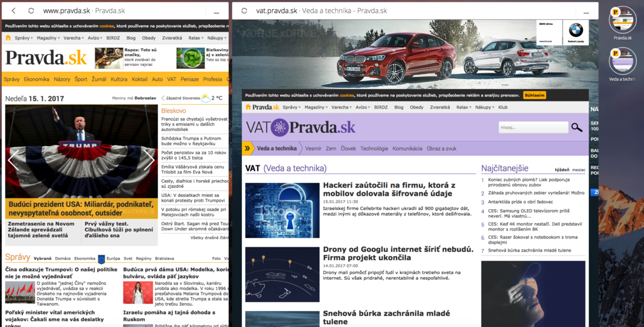The height and width of the screenshot is (327, 644).
Task: Open Najčítanejšie item Záhada pruhovaných zebier vyriešená
Action: (x=536, y=192)
